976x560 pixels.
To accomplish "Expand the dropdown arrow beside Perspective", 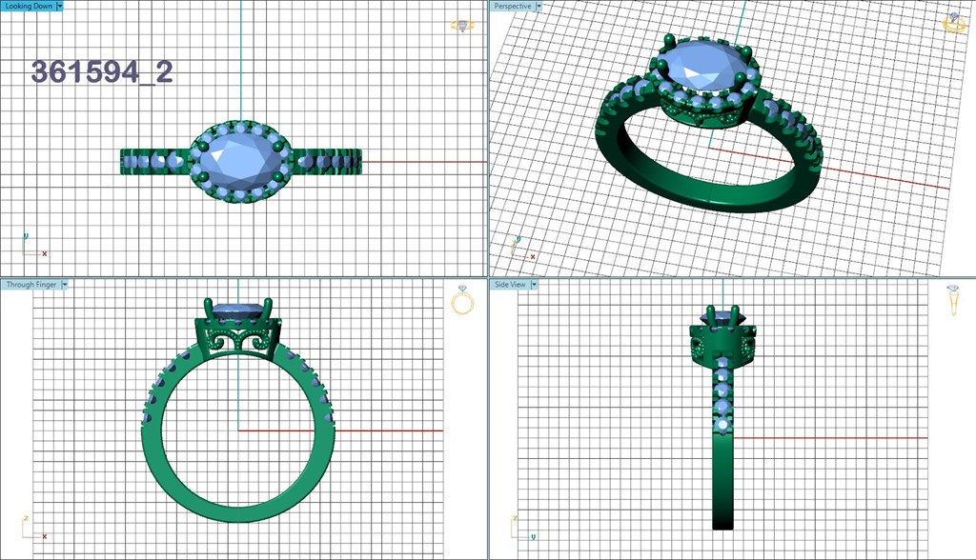I will (539, 6).
